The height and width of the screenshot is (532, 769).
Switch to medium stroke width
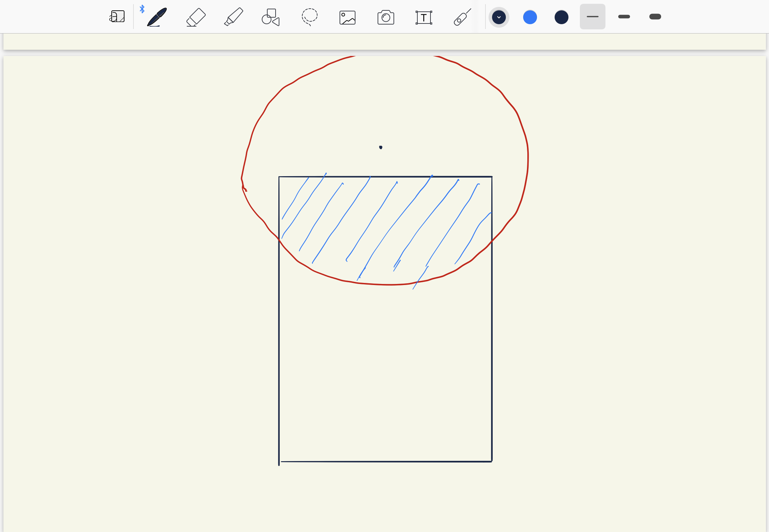tap(624, 16)
